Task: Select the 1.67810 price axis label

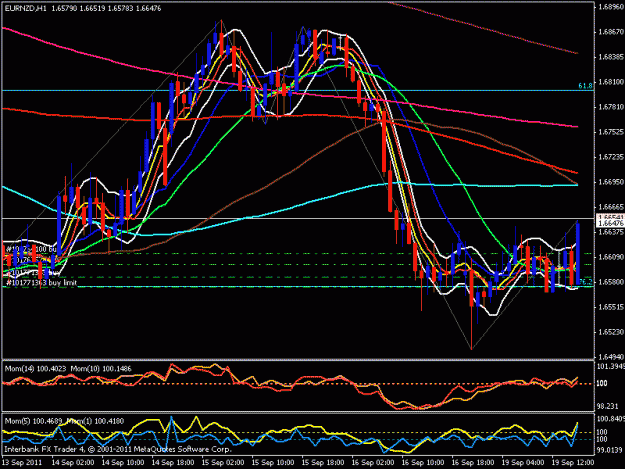Action: tap(611, 107)
